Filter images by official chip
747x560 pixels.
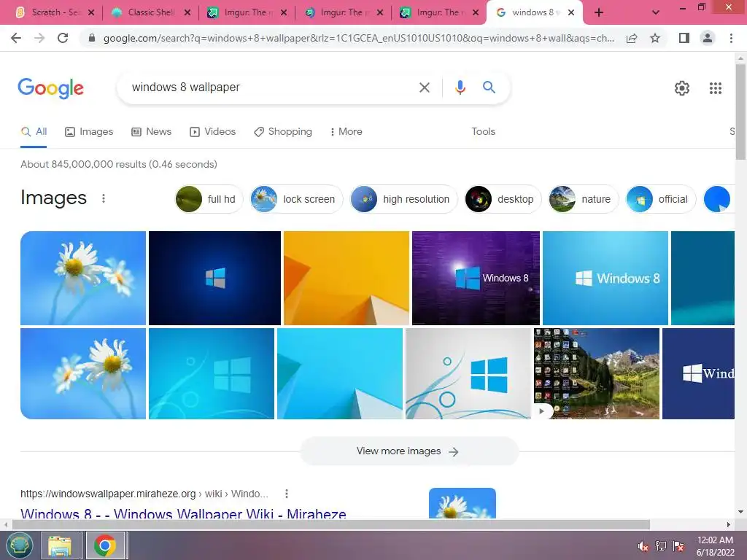point(660,199)
